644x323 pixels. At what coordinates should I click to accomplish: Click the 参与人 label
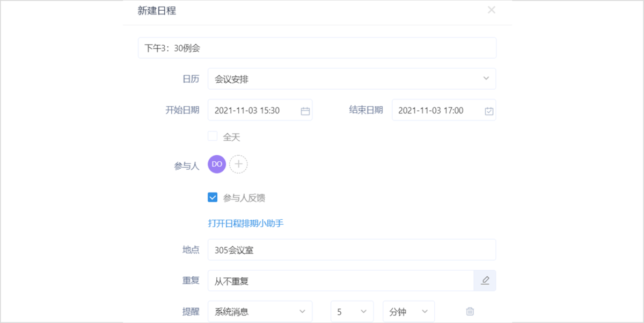pos(187,166)
